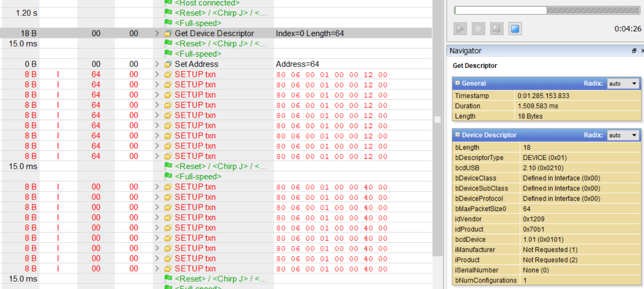This screenshot has width=644, height=289.
Task: Click the Get Device Descriptor packet icon
Action: click(x=168, y=34)
